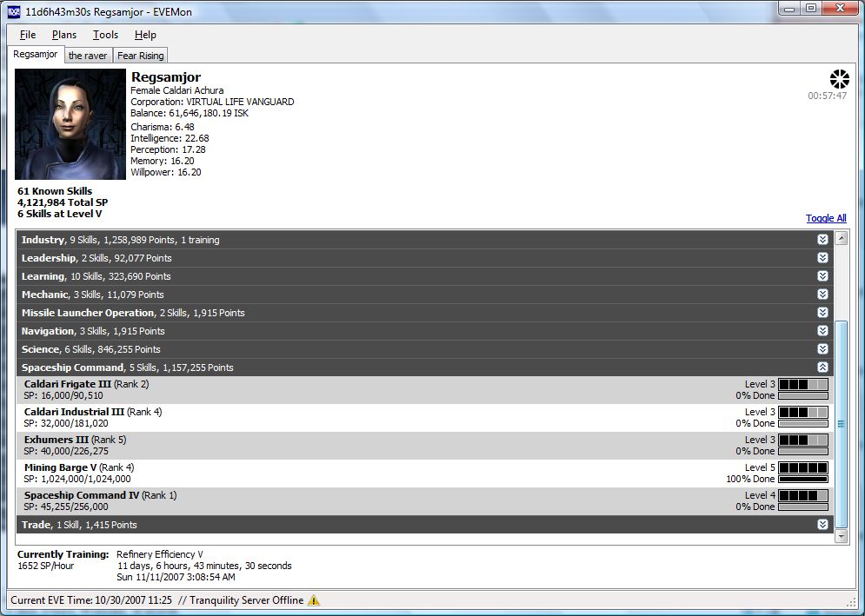Click the Willpower: 16.20 attribute
Viewport: 865px width, 616px height.
pos(166,172)
